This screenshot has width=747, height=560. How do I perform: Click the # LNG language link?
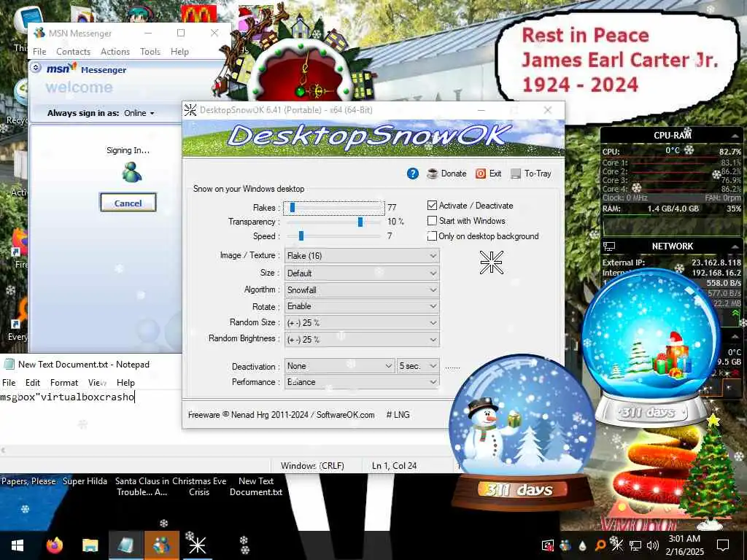[x=398, y=415]
